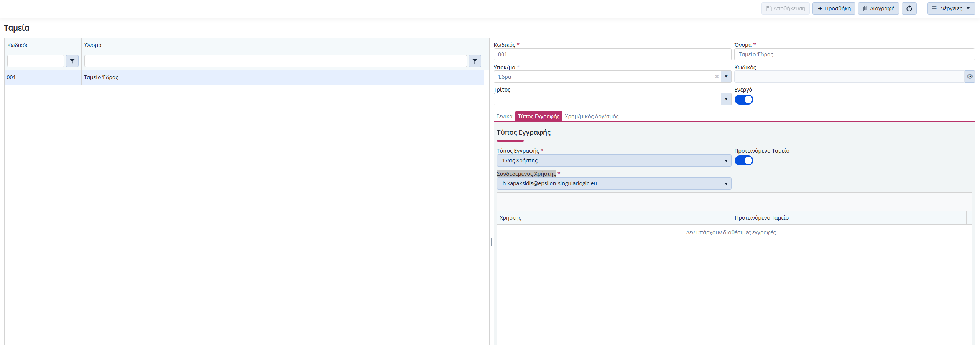Image resolution: width=980 pixels, height=345 pixels.
Task: Click the refresh icon button
Action: (909, 8)
